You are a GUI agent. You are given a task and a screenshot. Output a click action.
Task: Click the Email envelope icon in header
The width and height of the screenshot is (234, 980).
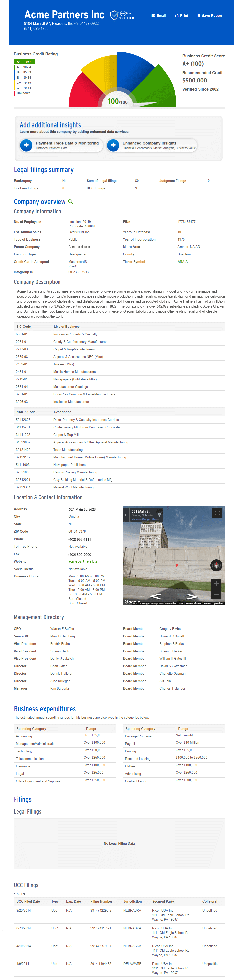click(x=153, y=16)
